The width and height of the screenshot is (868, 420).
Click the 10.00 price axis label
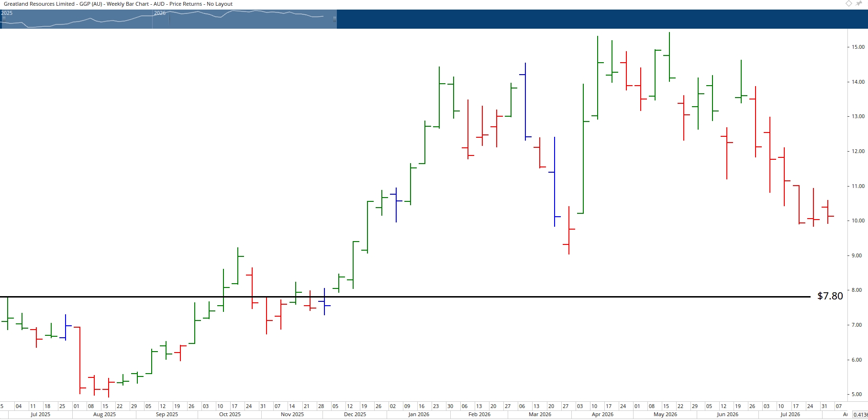858,221
